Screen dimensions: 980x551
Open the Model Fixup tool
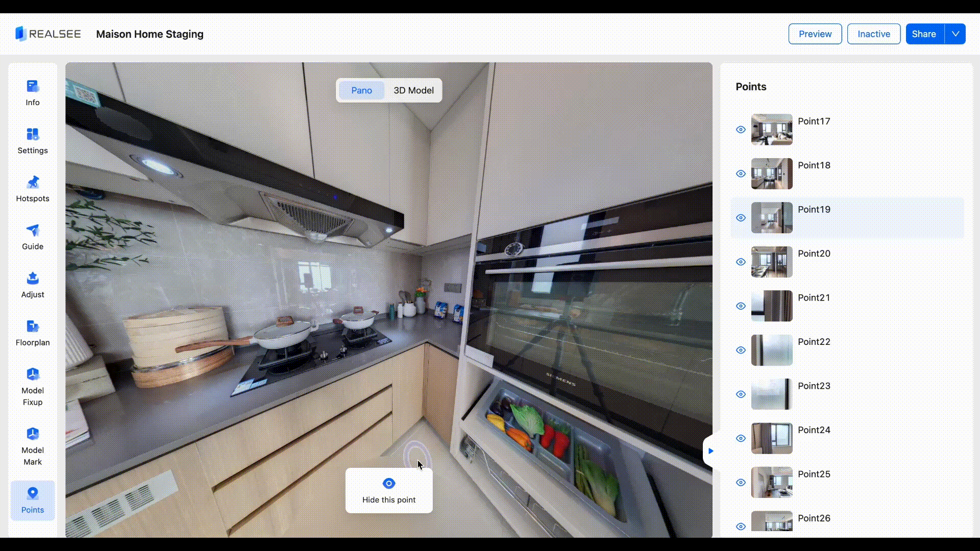pyautogui.click(x=33, y=374)
